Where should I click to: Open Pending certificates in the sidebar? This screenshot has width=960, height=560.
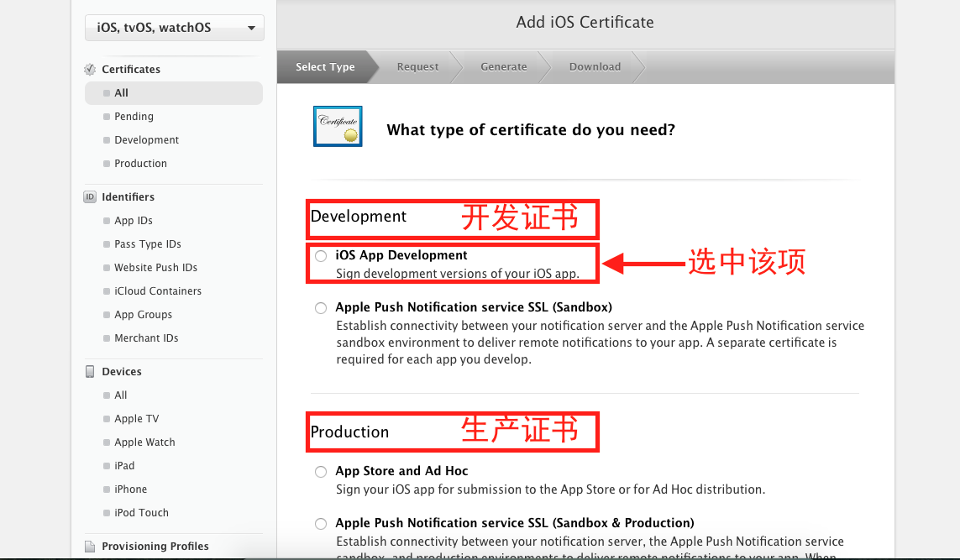pyautogui.click(x=134, y=117)
